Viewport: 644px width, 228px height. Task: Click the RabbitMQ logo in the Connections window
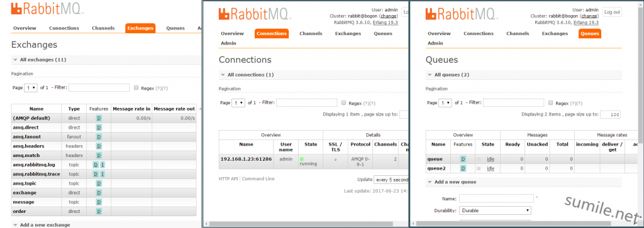point(255,14)
